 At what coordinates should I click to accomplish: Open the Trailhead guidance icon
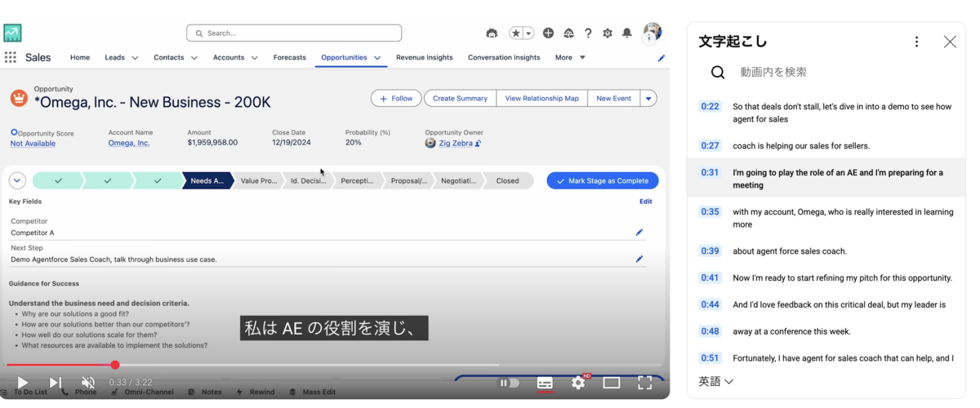(x=568, y=33)
